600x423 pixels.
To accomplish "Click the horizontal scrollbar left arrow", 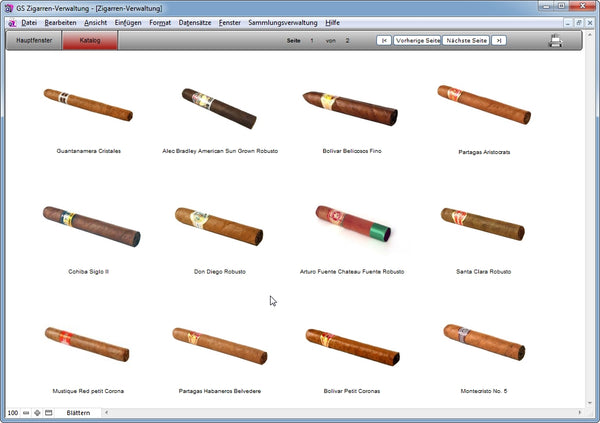I will point(106,413).
